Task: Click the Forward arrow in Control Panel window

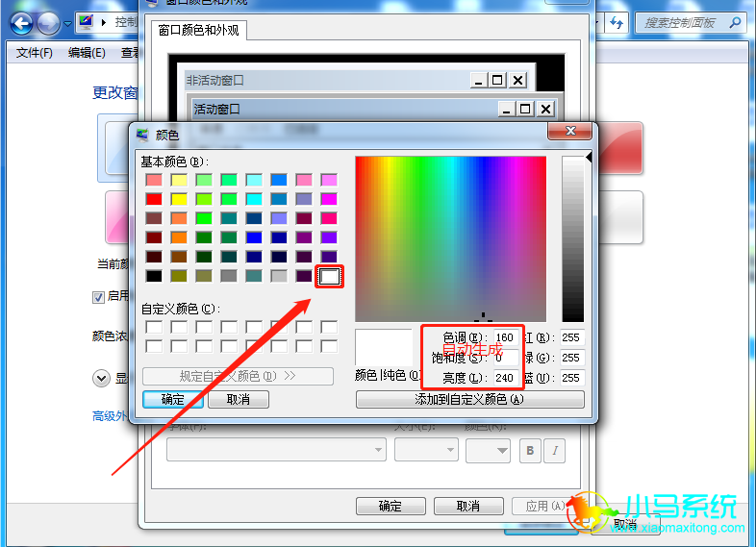Action: point(48,23)
